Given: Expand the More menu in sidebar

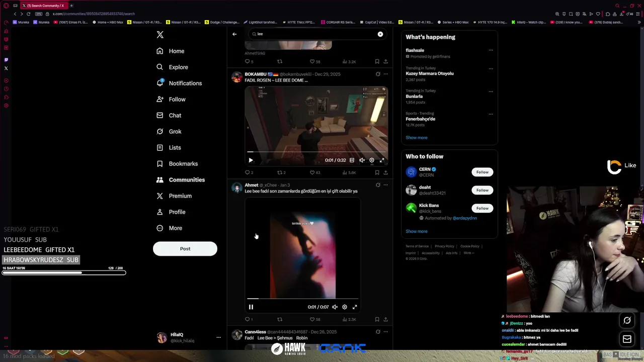Looking at the screenshot, I should tap(169, 228).
